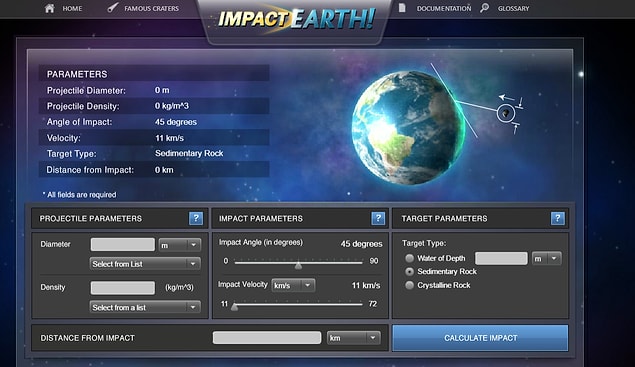Image resolution: width=635 pixels, height=367 pixels.
Task: Click the impact velocity slider handle
Action: [234, 307]
